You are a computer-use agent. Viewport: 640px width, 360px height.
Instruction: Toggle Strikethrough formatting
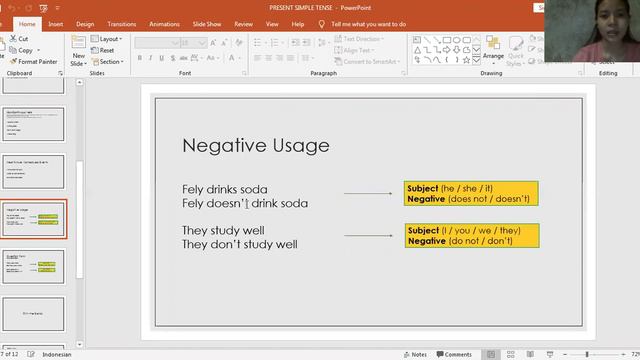tap(184, 58)
